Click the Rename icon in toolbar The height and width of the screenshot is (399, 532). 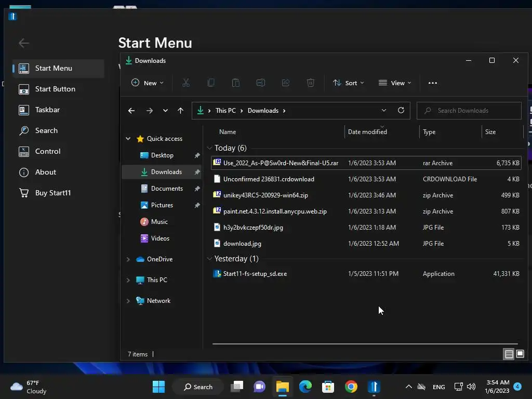[x=261, y=83]
